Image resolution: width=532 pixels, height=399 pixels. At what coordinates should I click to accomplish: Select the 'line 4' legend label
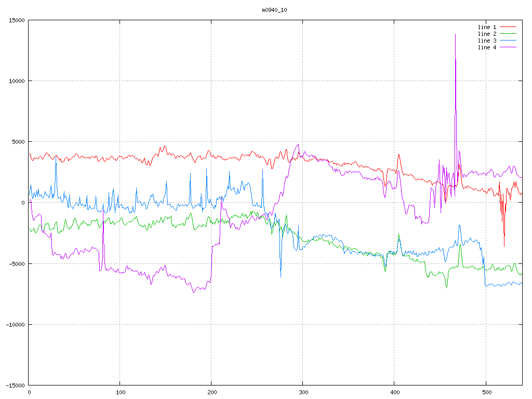click(x=487, y=47)
